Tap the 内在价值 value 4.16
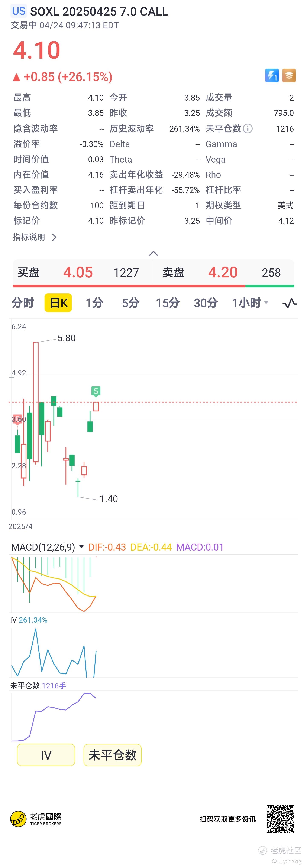 click(x=96, y=174)
